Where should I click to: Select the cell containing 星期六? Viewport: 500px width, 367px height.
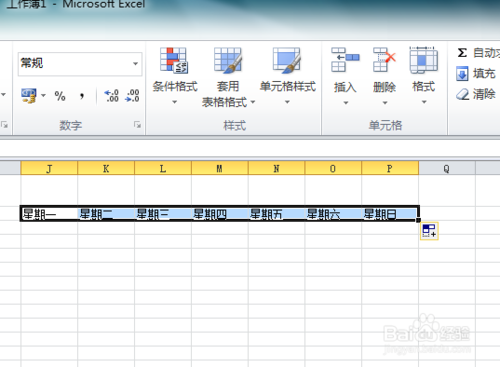333,214
